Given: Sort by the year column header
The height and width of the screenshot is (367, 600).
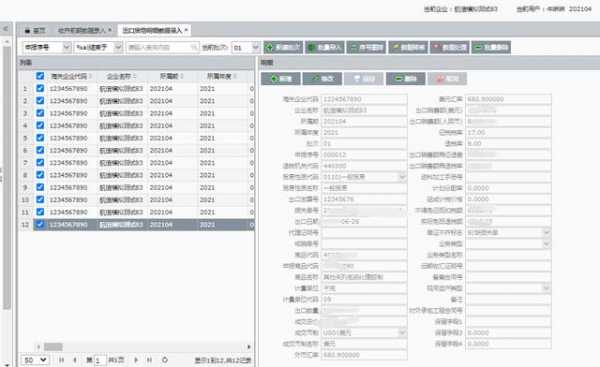Looking at the screenshot, I should click(x=222, y=77).
